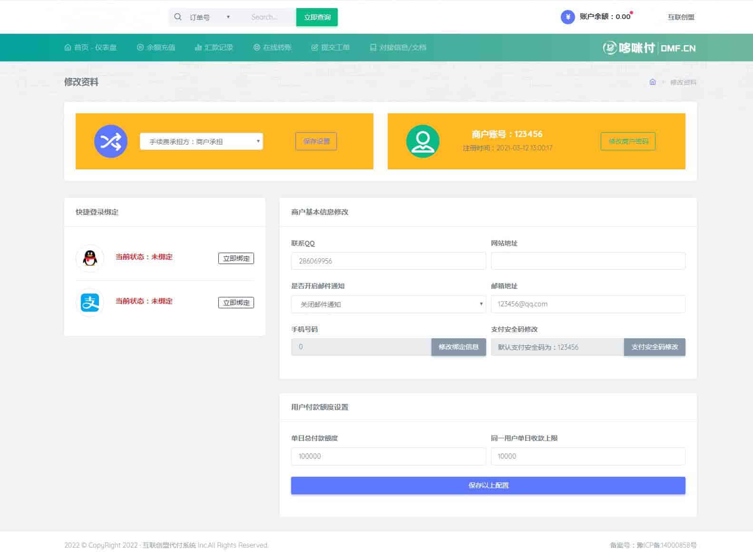Click the green merchant avatar icon
Image resolution: width=753 pixels, height=560 pixels.
pos(422,141)
